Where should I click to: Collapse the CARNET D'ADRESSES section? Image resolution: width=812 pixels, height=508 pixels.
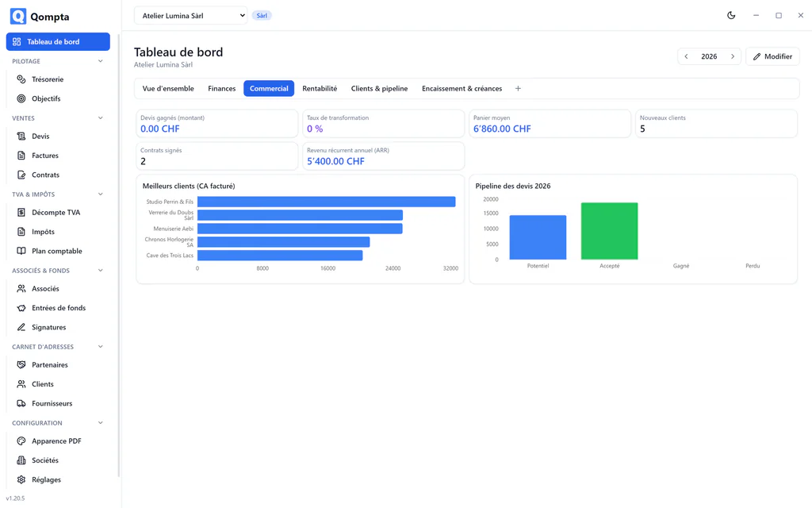pyautogui.click(x=101, y=347)
